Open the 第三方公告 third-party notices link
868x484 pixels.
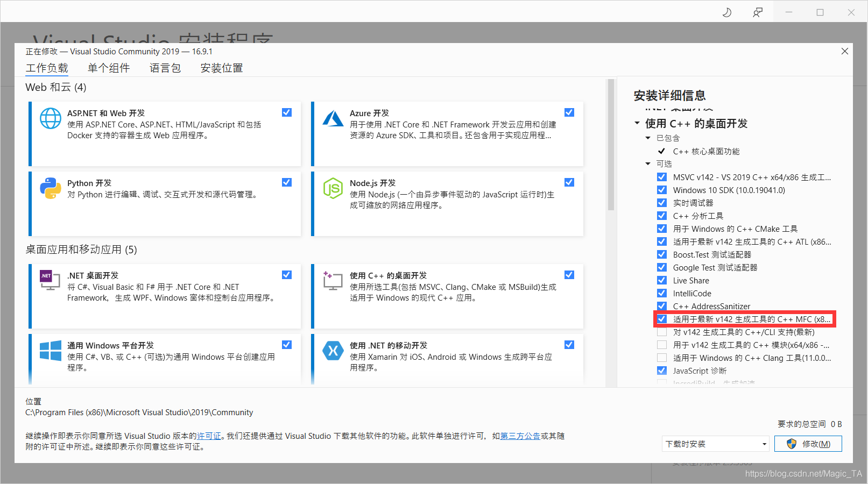coord(520,436)
